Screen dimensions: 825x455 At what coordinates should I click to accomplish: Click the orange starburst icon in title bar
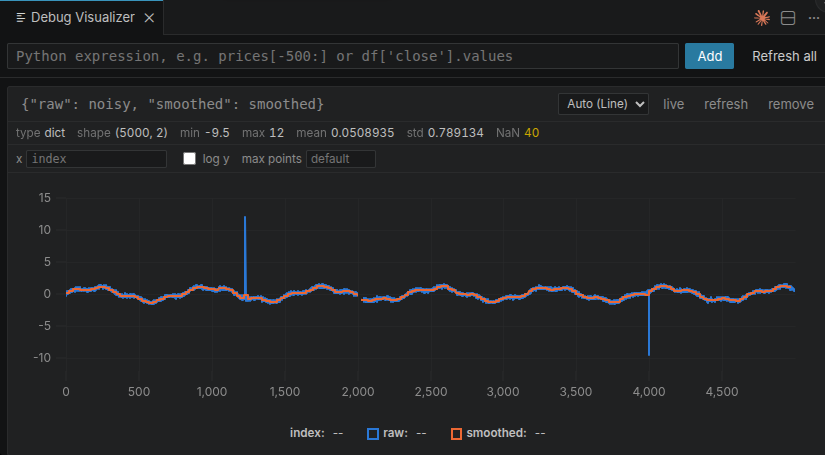[762, 18]
